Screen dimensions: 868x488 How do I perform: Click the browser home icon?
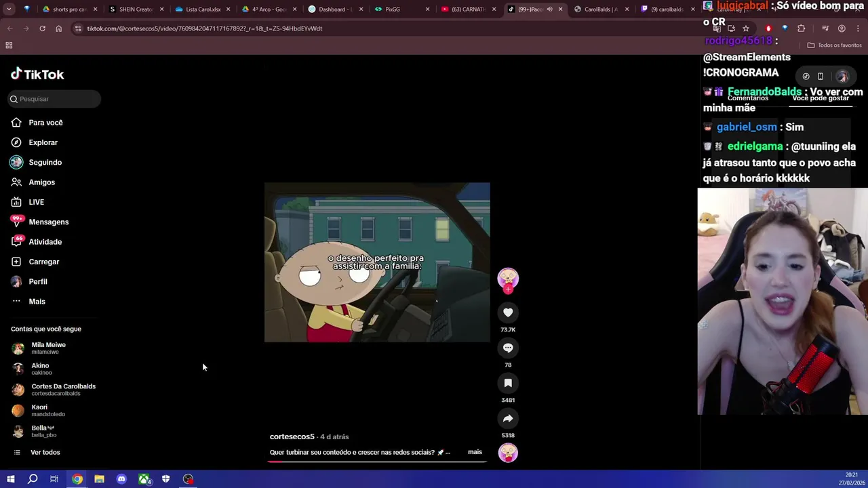(58, 28)
